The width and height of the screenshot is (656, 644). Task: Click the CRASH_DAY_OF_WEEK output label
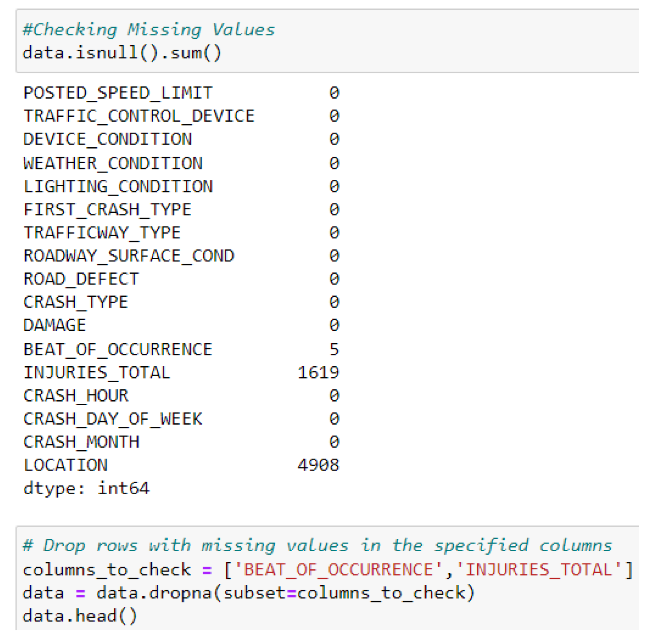(113, 419)
